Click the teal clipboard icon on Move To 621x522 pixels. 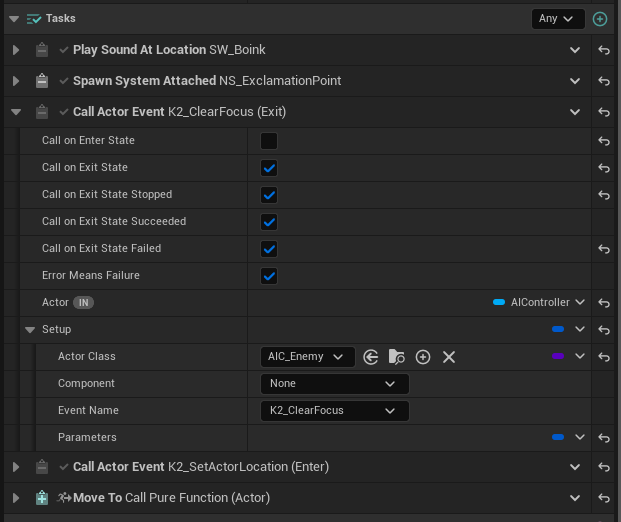(x=42, y=498)
